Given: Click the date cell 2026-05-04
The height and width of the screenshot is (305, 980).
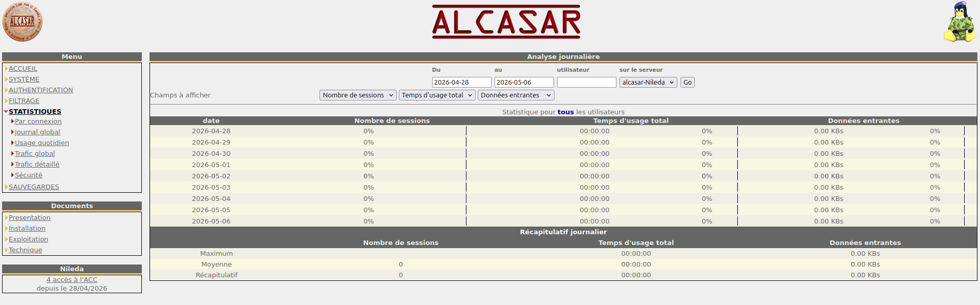Looking at the screenshot, I should (211, 199).
